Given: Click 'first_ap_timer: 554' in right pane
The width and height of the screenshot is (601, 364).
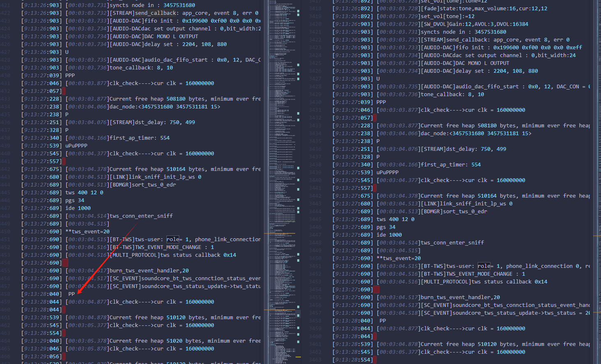Looking at the screenshot, I should tap(451, 164).
